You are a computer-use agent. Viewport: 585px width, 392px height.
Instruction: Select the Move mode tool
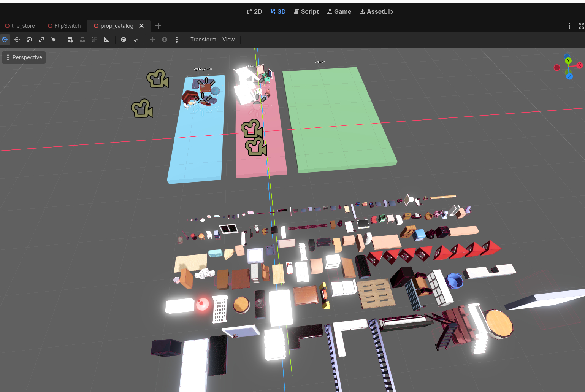(17, 40)
